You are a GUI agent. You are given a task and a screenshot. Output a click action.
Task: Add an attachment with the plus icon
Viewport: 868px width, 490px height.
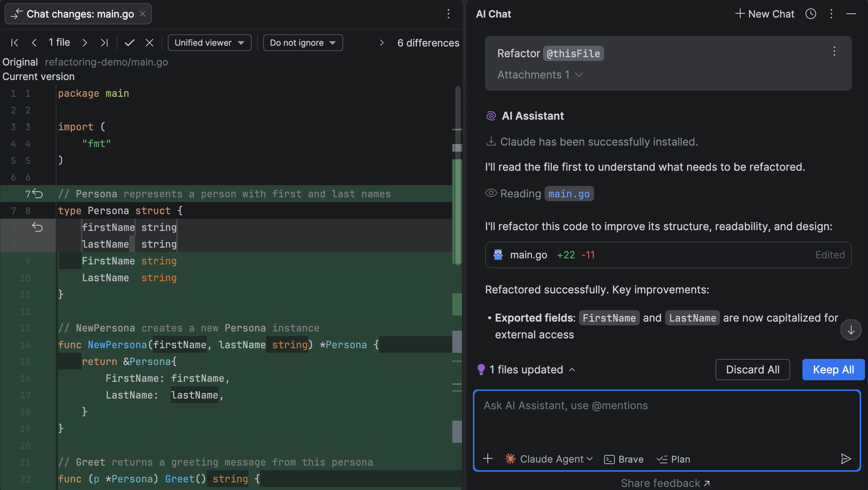488,459
